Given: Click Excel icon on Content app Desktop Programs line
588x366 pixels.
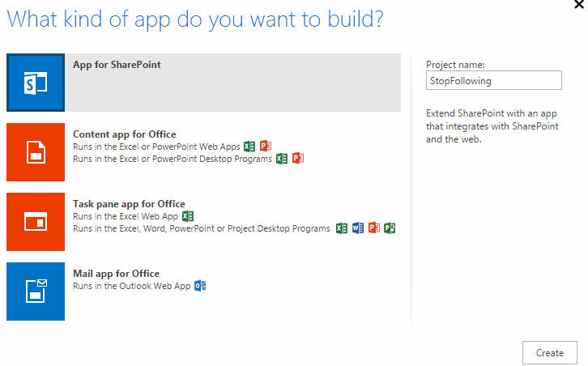Looking at the screenshot, I should [282, 159].
